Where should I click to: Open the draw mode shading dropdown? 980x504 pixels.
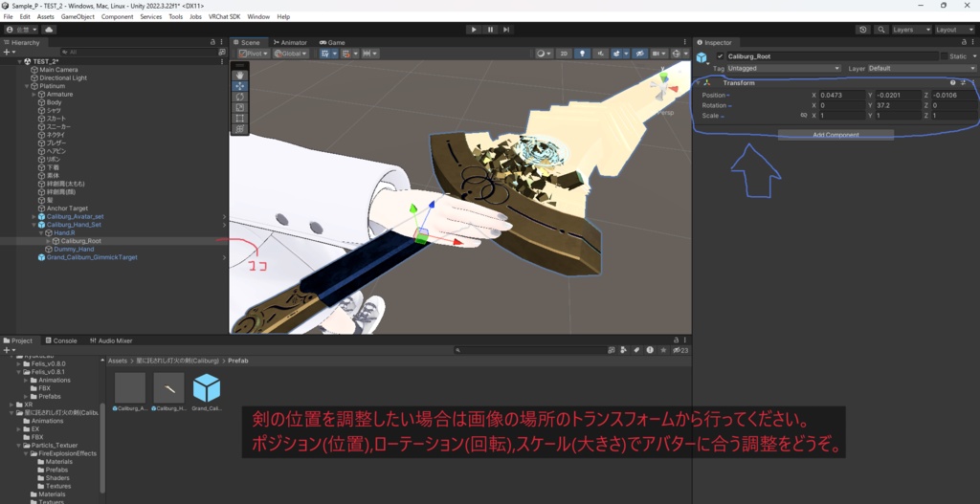tap(545, 54)
